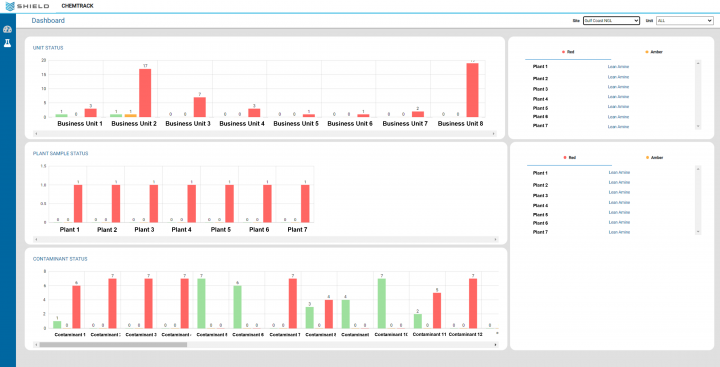The image size is (720, 367).
Task: Open the Site dropdown
Action: click(x=611, y=21)
